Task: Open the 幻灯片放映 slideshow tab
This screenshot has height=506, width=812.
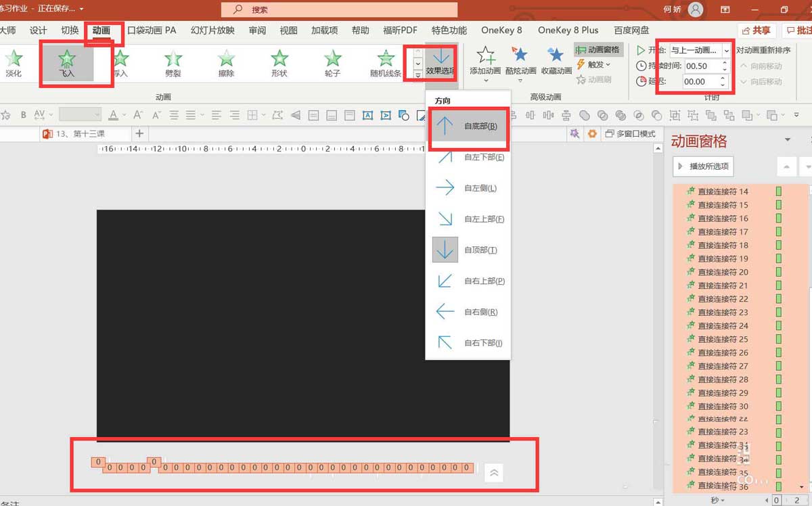Action: [x=212, y=30]
